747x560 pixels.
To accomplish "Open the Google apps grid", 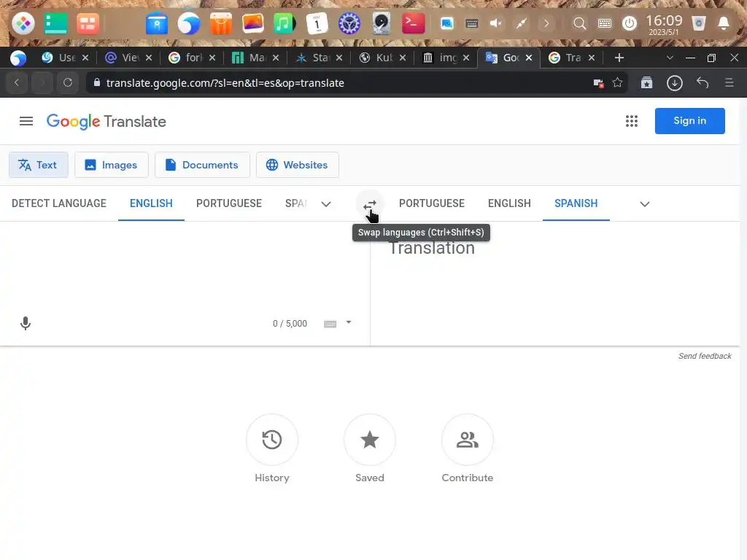I will coord(631,121).
